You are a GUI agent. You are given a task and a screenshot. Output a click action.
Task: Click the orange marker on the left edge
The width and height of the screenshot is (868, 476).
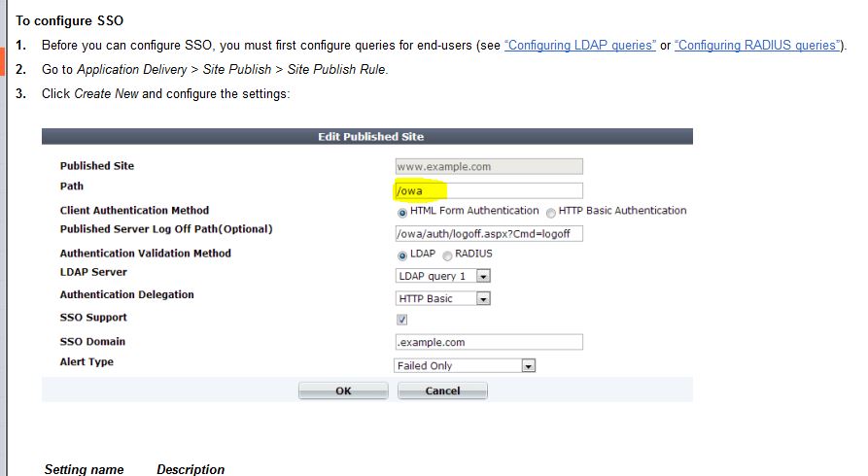2,61
